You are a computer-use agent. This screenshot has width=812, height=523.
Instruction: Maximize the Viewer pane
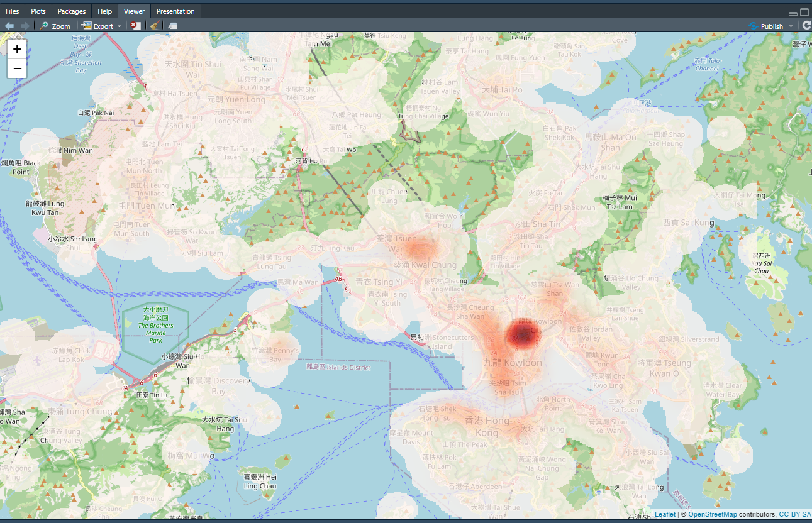[x=804, y=12]
